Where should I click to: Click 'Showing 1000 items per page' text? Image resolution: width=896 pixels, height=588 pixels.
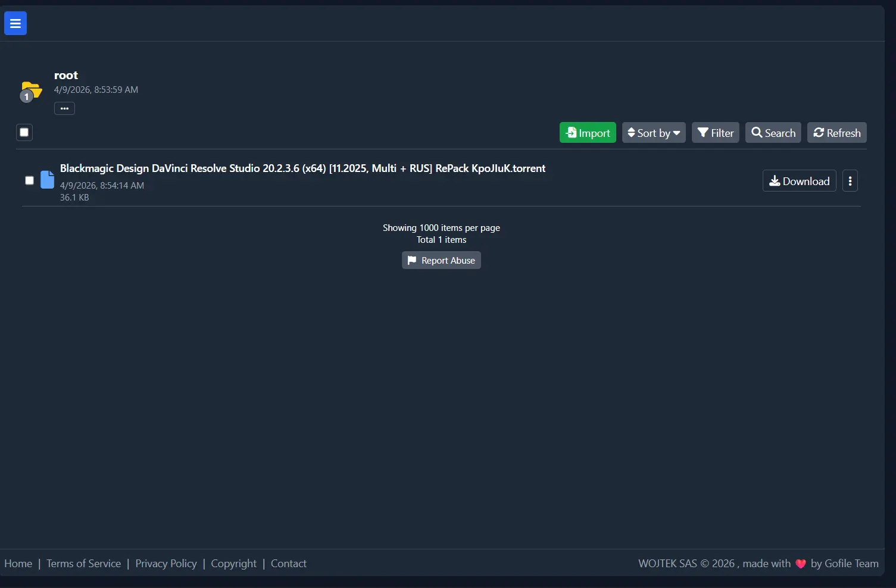441,228
